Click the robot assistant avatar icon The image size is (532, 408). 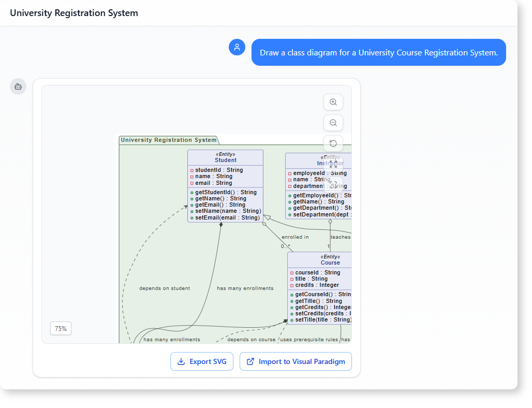coord(18,86)
